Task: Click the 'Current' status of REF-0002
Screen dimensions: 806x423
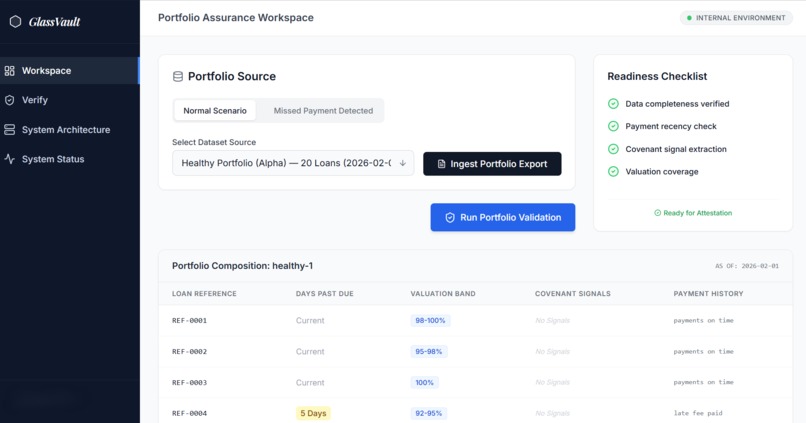Action: (310, 352)
